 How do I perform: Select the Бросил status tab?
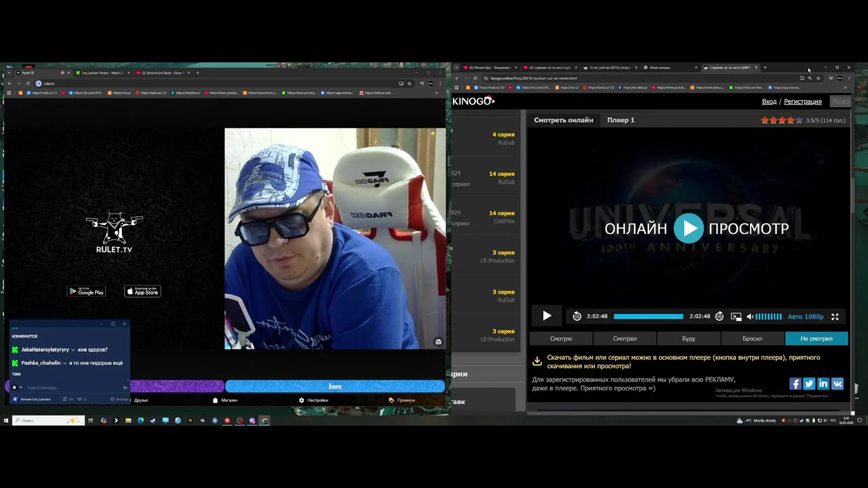pyautogui.click(x=752, y=338)
